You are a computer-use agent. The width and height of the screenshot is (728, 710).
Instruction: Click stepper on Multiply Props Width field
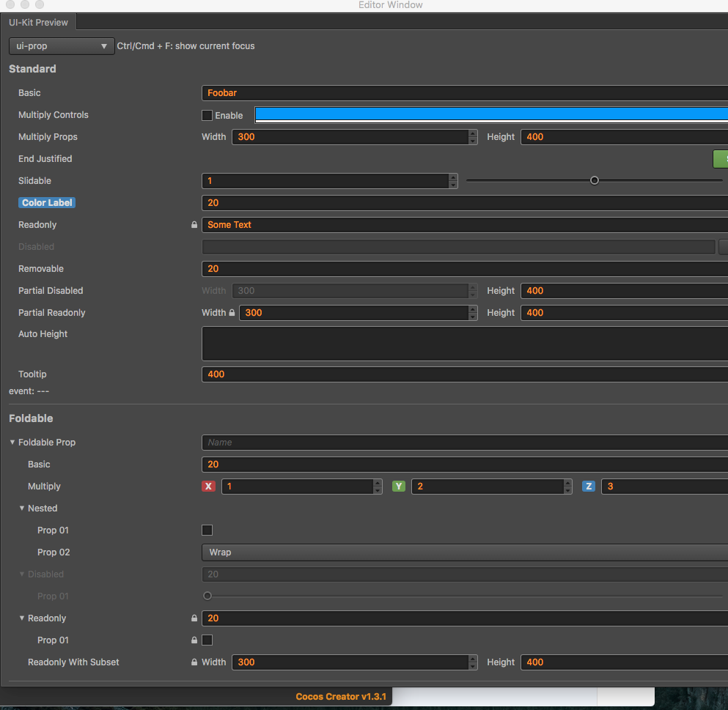click(x=473, y=137)
